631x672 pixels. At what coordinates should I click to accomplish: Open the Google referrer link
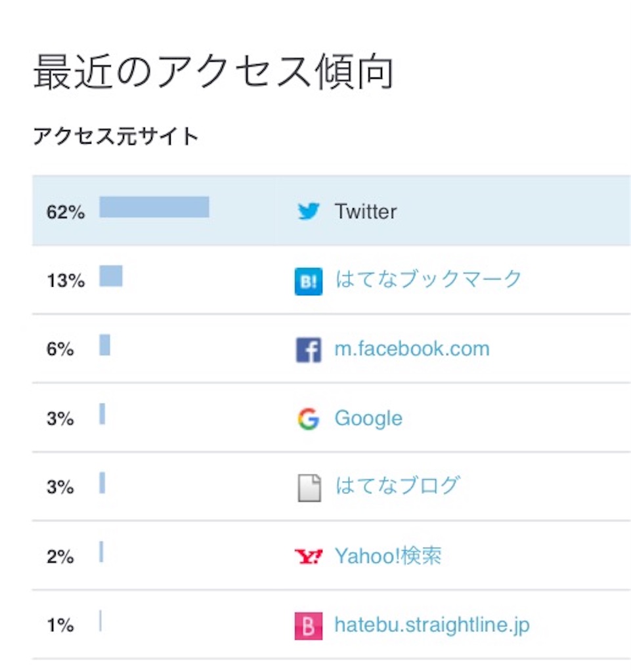click(368, 418)
